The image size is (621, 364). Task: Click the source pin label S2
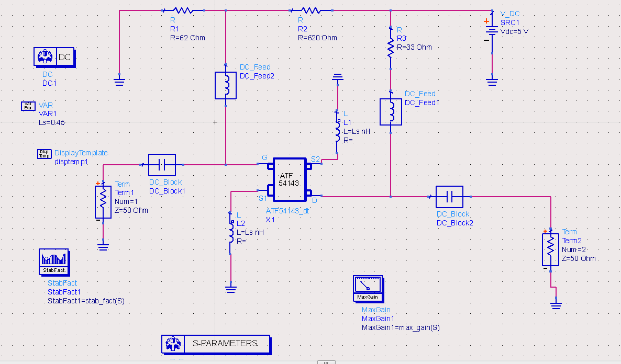click(315, 159)
